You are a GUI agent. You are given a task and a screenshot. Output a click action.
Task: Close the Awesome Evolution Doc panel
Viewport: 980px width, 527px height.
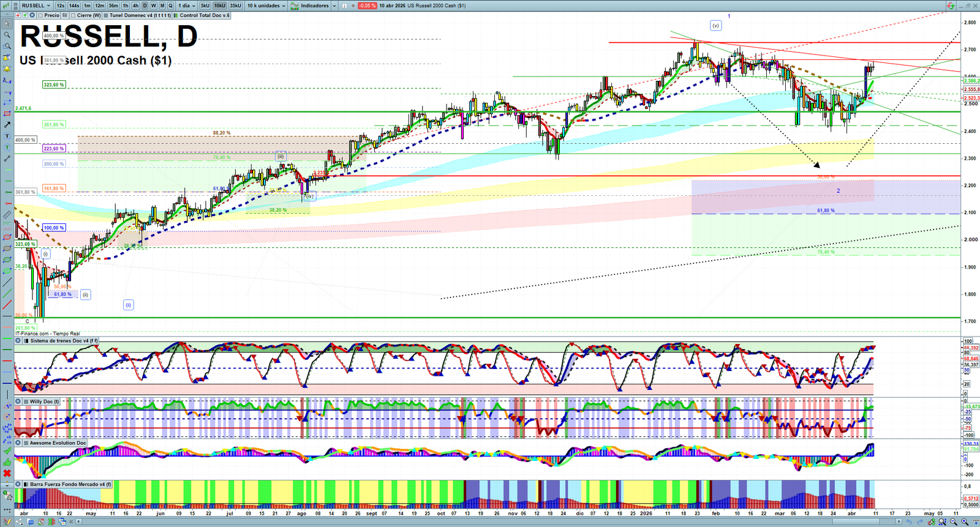pos(18,443)
